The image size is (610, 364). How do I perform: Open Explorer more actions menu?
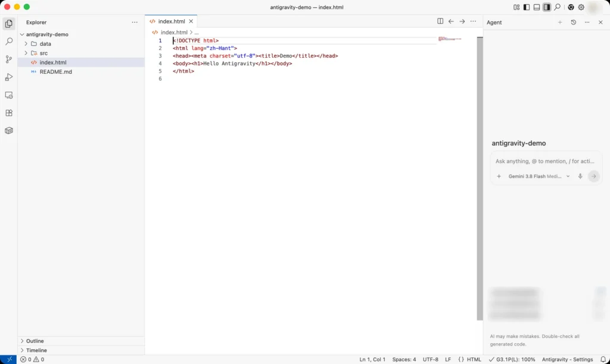coord(135,22)
